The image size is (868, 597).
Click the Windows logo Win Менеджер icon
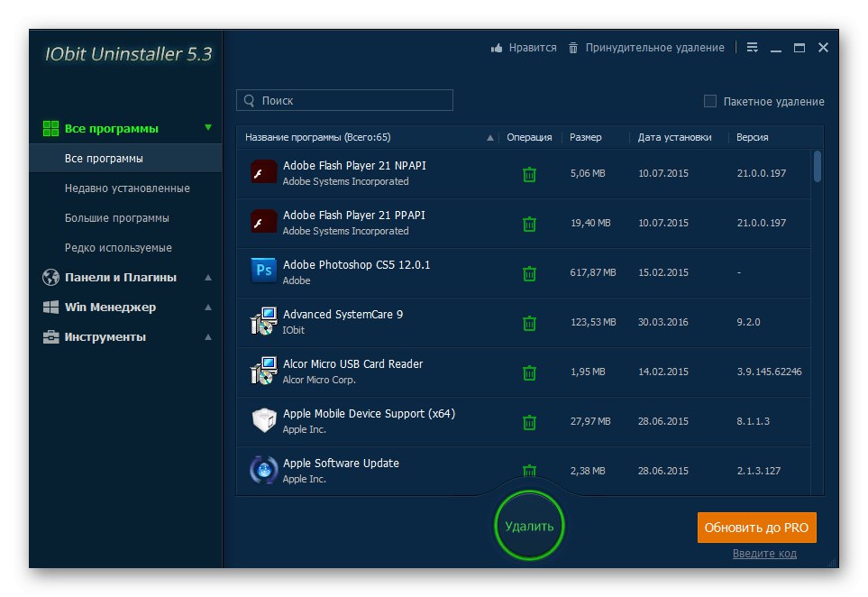50,307
